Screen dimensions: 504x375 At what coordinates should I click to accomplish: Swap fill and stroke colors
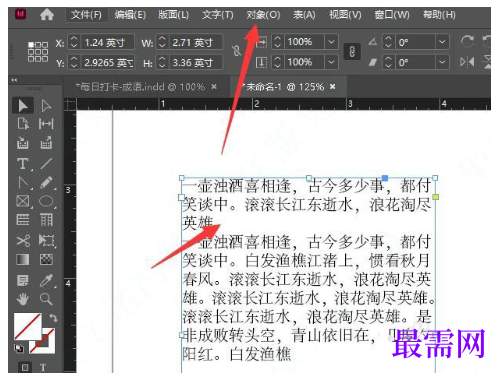53,318
